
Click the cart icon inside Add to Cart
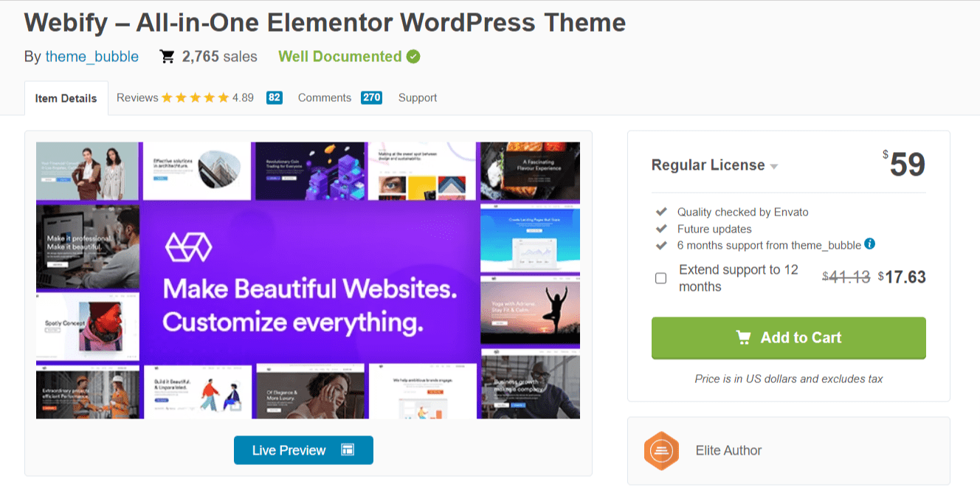click(x=745, y=337)
